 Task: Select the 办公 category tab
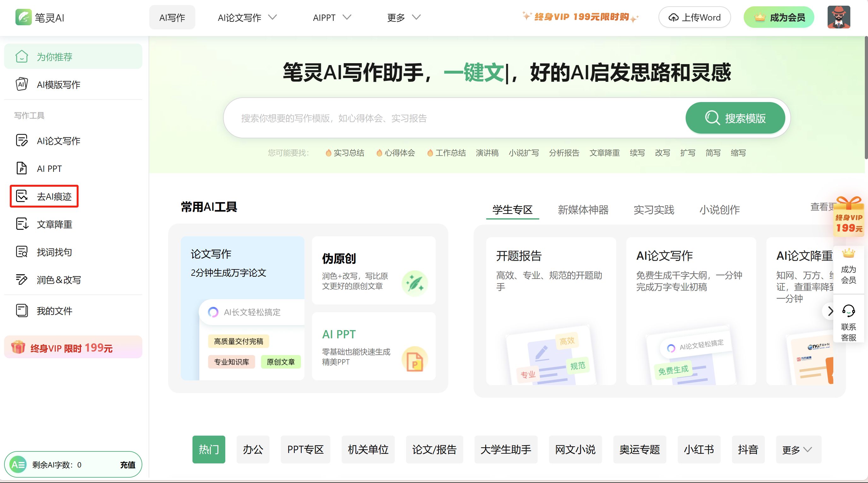pos(253,449)
